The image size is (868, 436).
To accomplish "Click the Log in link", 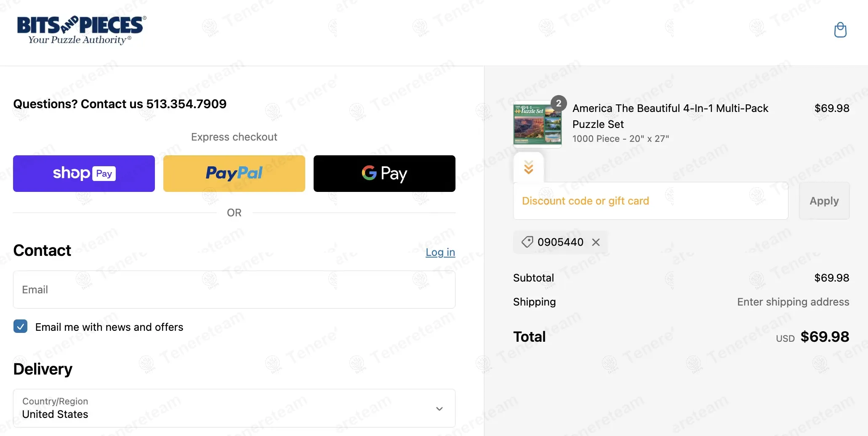I will click(x=440, y=252).
